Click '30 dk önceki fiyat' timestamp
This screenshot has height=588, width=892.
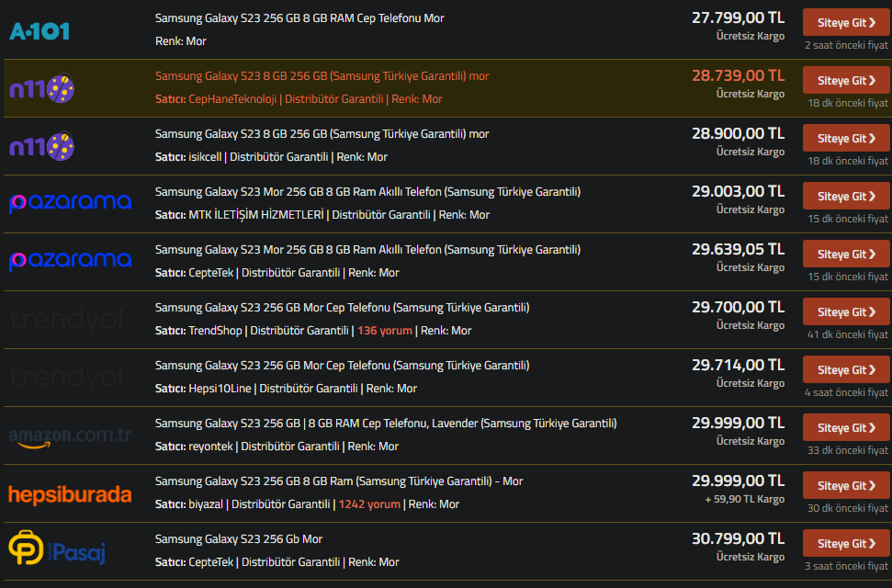pos(847,508)
